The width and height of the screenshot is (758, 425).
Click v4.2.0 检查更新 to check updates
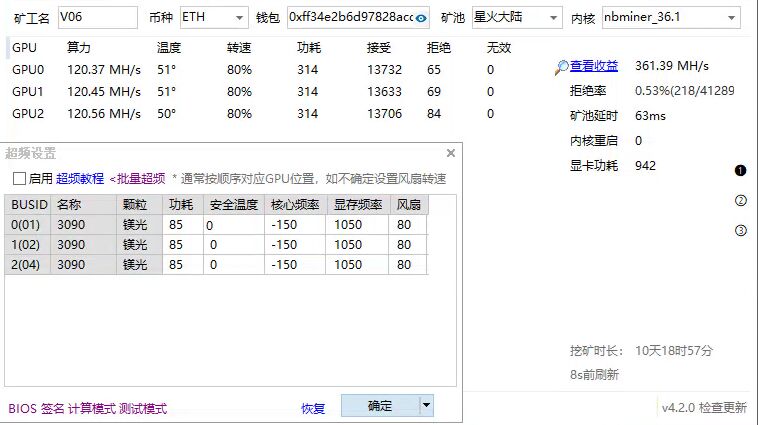tap(704, 408)
